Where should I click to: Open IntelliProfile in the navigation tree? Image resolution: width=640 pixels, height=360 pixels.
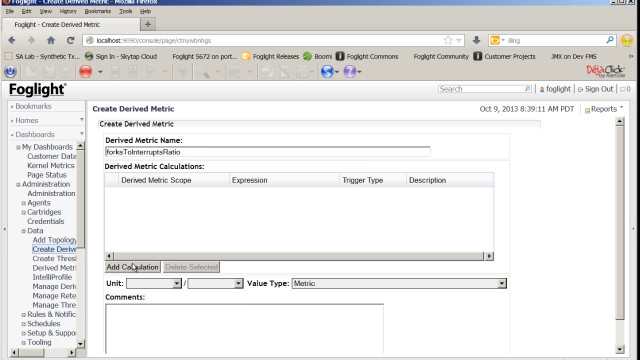[52, 277]
